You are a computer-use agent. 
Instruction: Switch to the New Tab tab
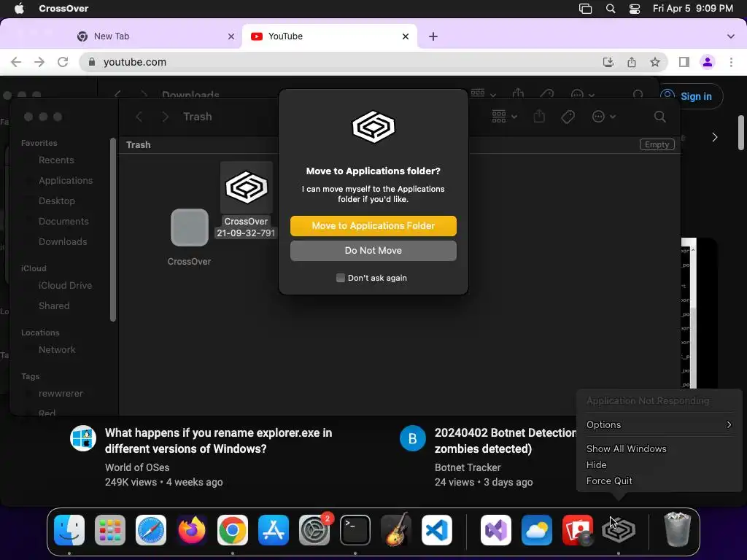click(x=156, y=36)
